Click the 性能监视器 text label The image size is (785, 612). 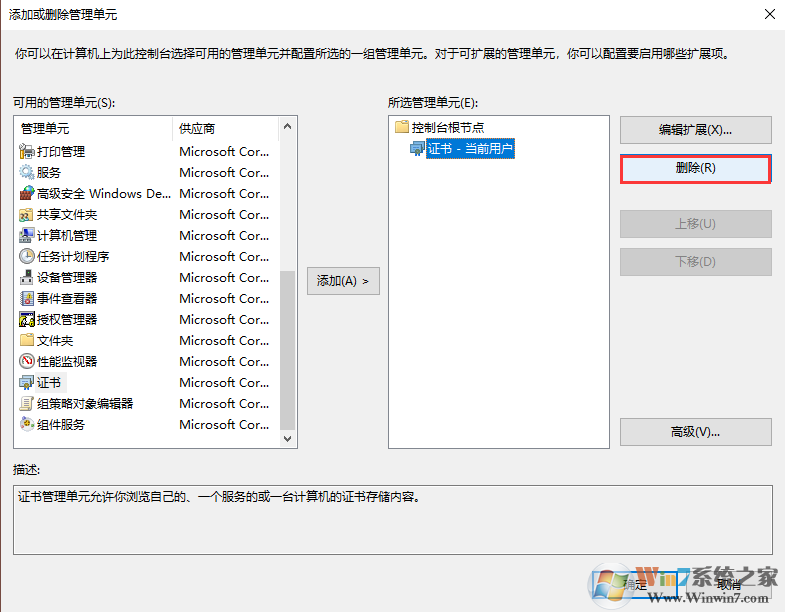click(67, 362)
